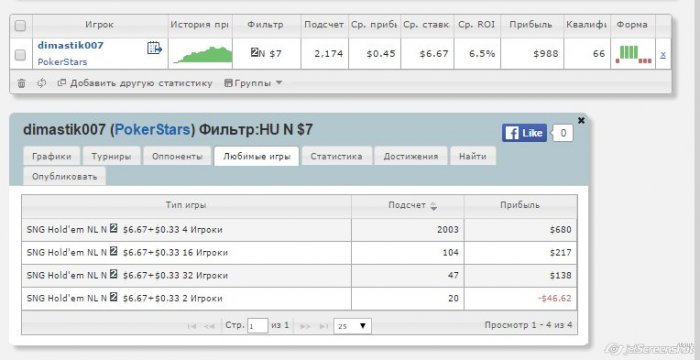Click the -$46.62 profit cell
Image resolution: width=700 pixels, height=360 pixels.
click(x=521, y=298)
